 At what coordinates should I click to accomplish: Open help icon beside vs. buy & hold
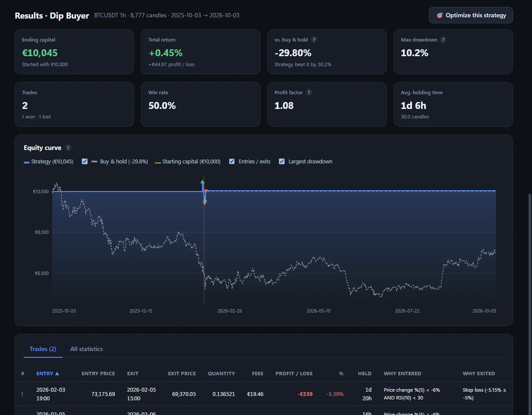point(314,40)
